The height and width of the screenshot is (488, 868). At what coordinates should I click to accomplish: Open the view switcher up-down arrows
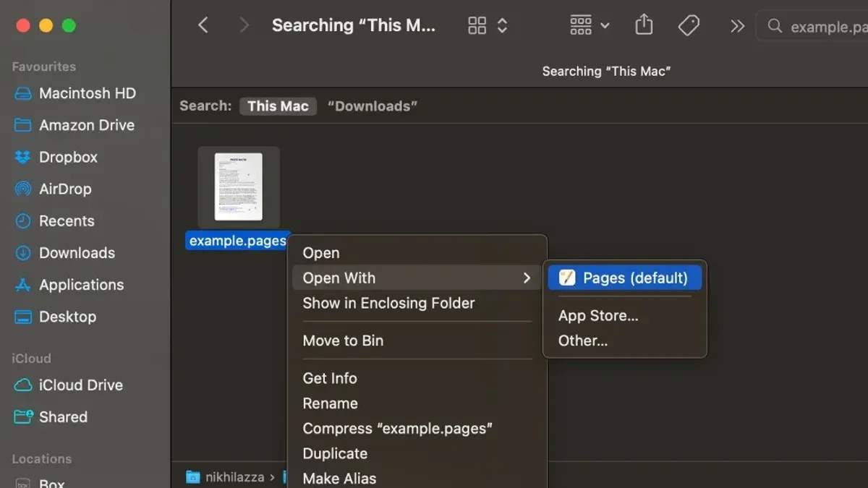pyautogui.click(x=502, y=26)
